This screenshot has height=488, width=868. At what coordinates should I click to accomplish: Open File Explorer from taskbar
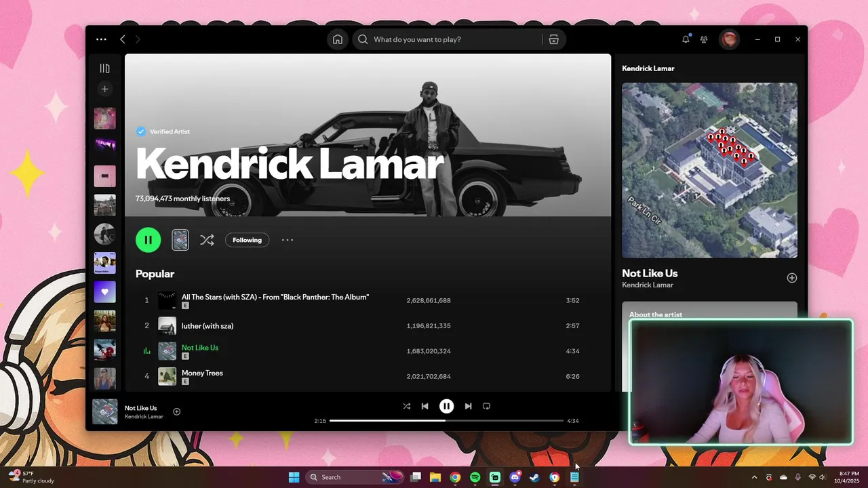[435, 477]
